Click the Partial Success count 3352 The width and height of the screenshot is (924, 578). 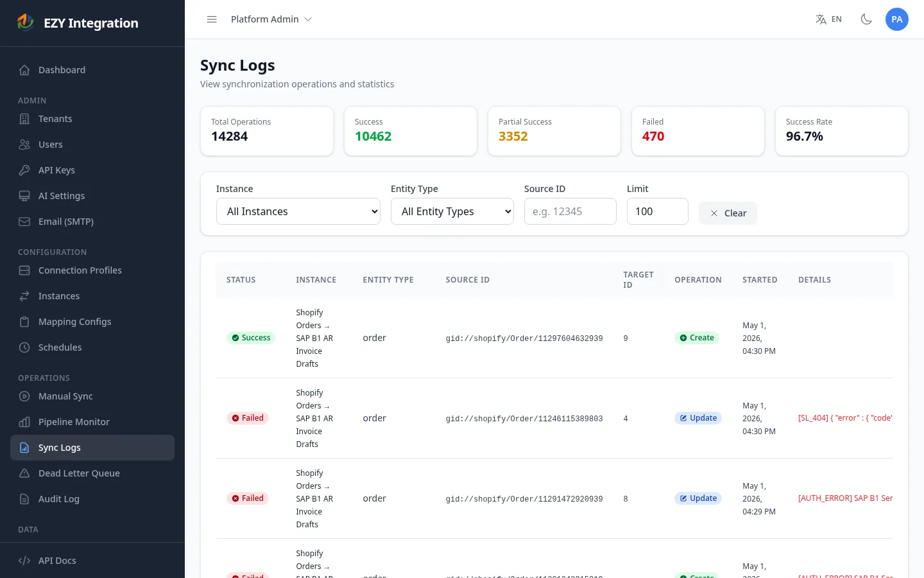(x=513, y=136)
